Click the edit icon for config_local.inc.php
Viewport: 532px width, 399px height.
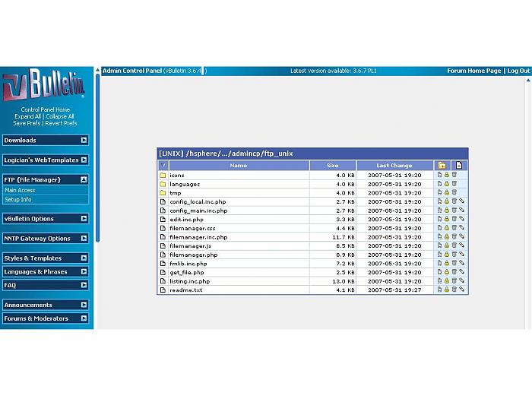(461, 201)
